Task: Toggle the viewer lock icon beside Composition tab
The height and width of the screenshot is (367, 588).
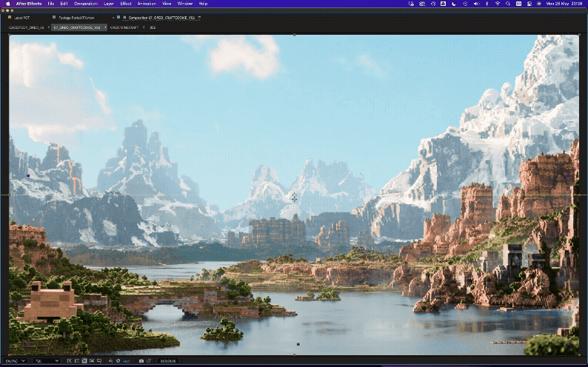Action: (x=124, y=17)
